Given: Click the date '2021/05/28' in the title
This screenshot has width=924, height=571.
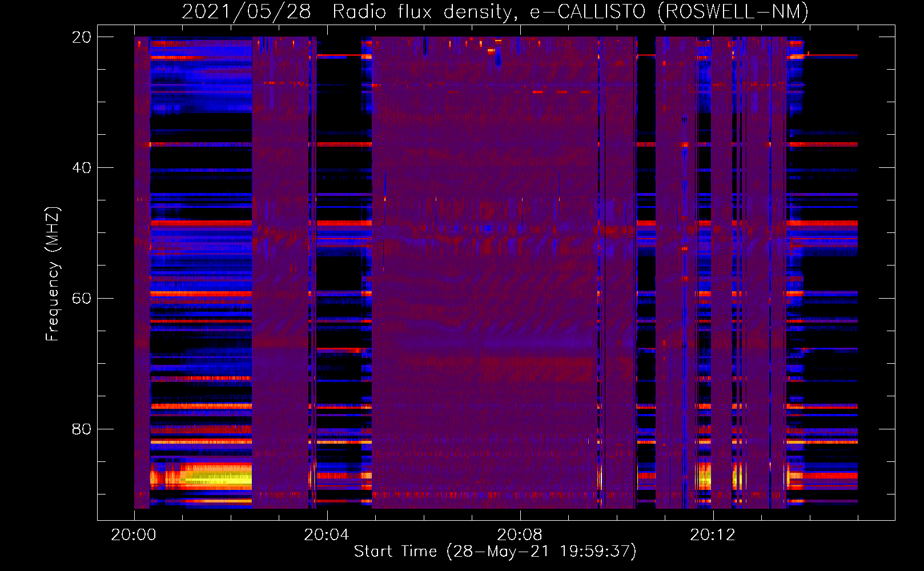Looking at the screenshot, I should (246, 11).
